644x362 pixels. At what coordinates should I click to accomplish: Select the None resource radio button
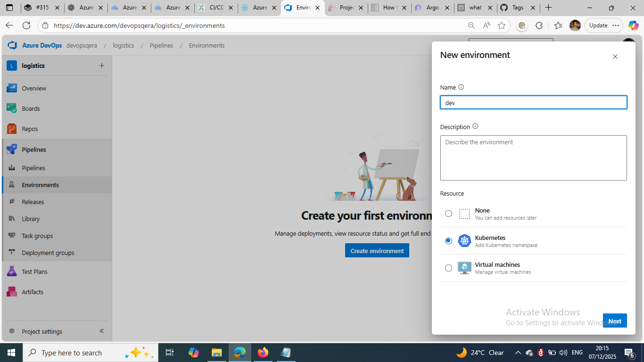tap(448, 214)
